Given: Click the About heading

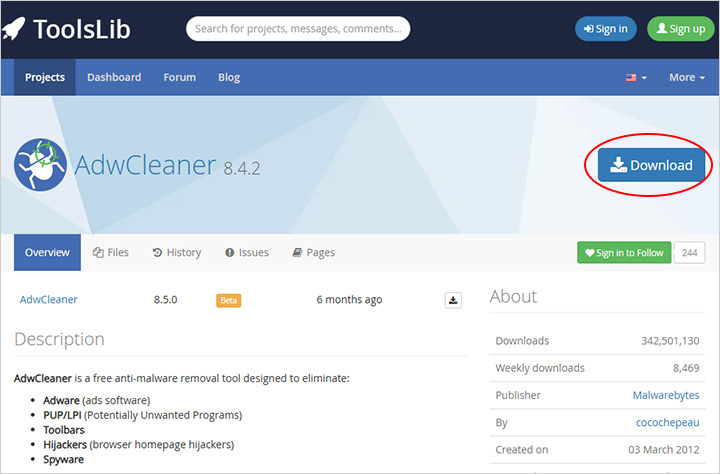Looking at the screenshot, I should (x=513, y=296).
